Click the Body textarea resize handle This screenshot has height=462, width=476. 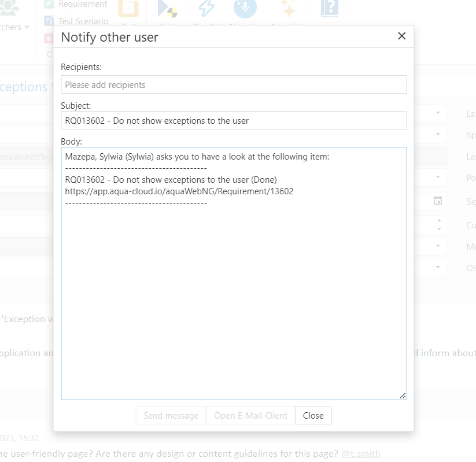[402, 396]
